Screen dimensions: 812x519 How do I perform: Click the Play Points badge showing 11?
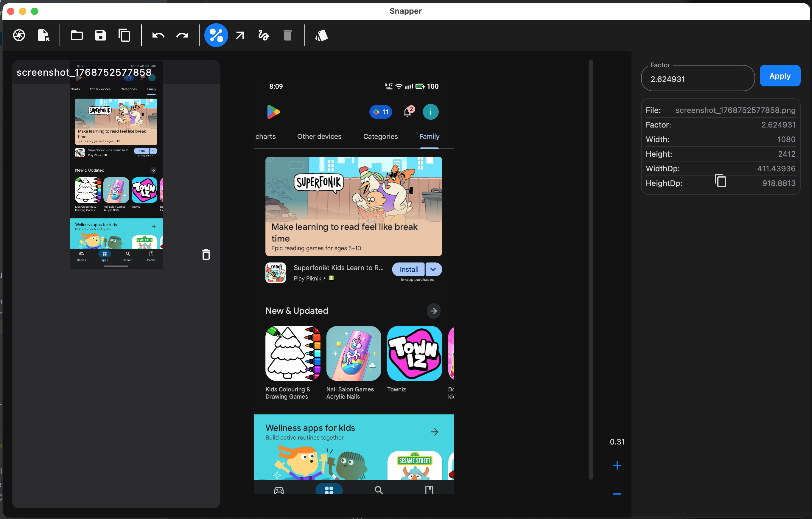tap(381, 112)
